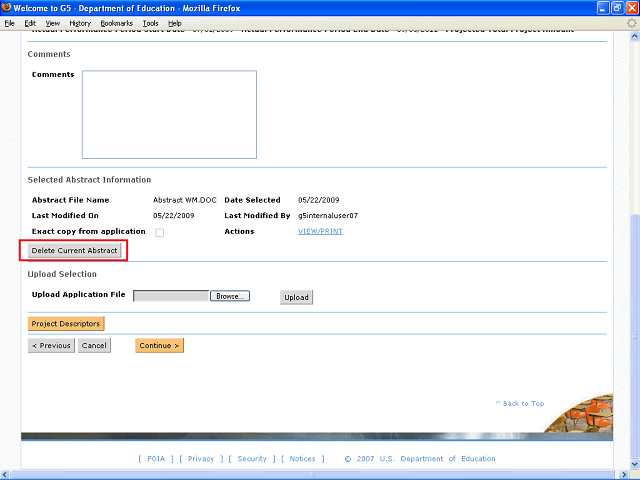The width and height of the screenshot is (640, 480).
Task: Click the vertical scrollbar thumb
Action: point(635,335)
